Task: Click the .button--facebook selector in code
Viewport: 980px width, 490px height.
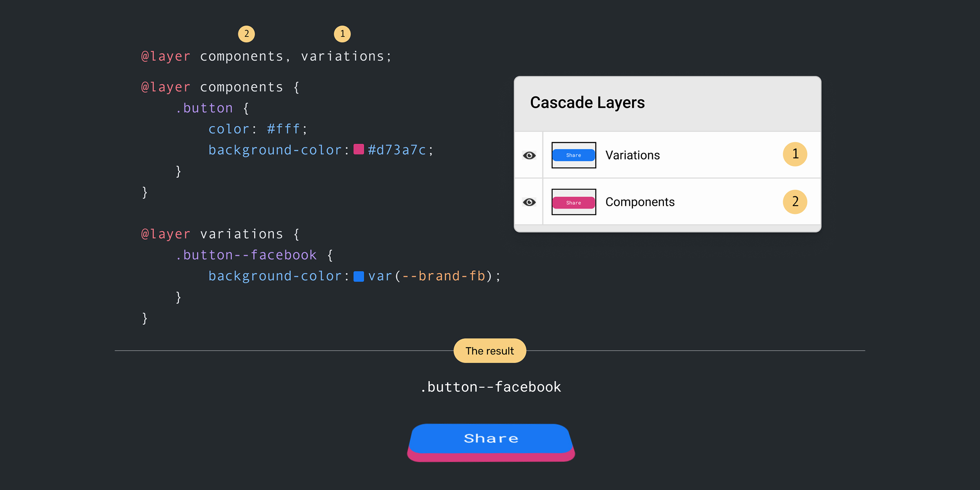Action: (246, 255)
